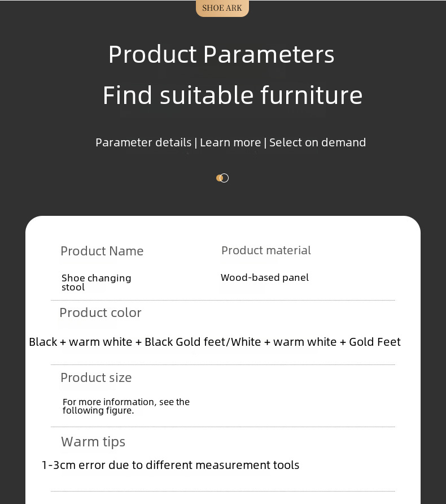Click the Product Parameters heading
The height and width of the screenshot is (504, 446).
click(x=221, y=55)
